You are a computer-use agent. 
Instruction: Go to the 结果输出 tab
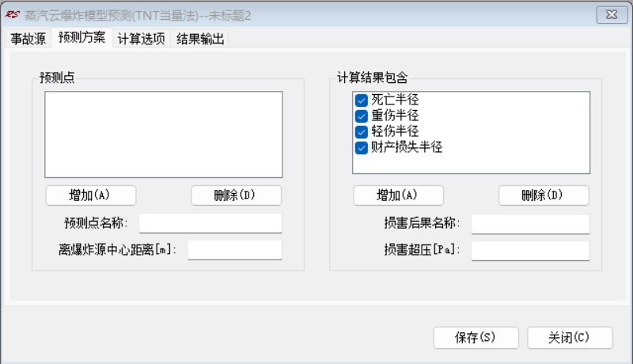200,39
